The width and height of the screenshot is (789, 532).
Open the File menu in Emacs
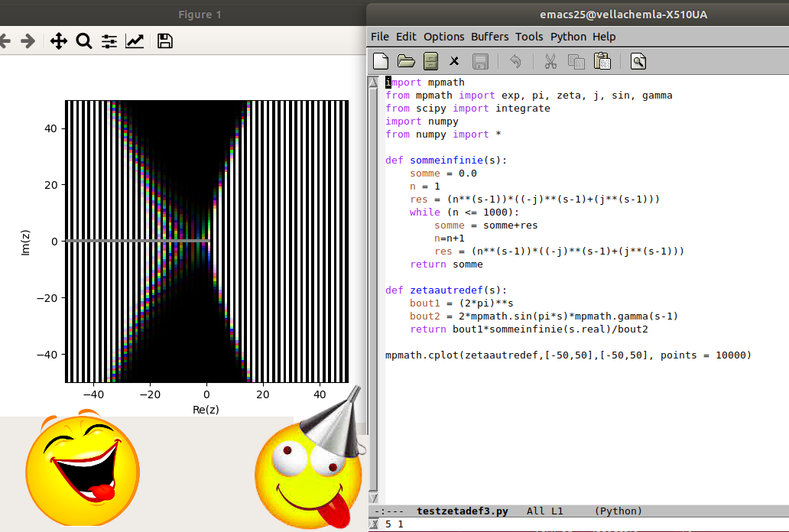(x=380, y=37)
